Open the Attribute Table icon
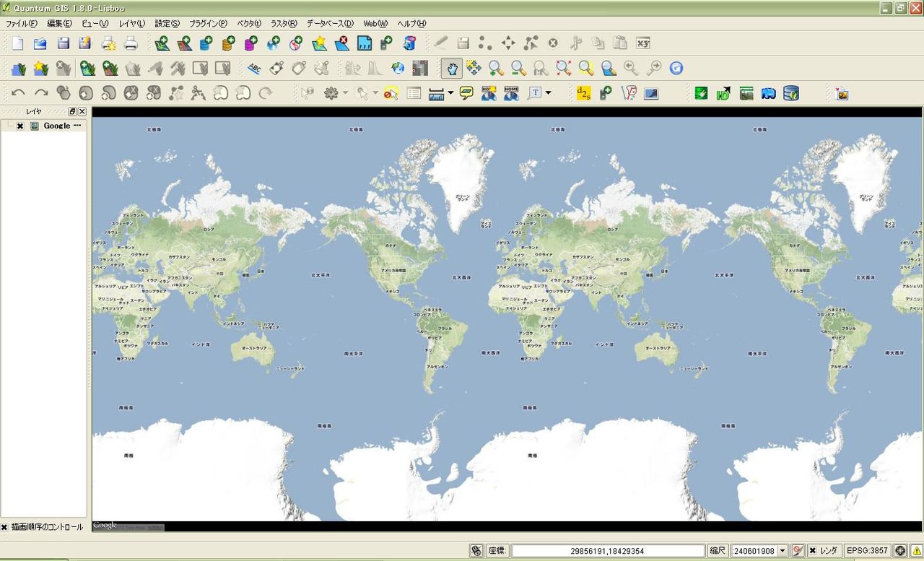The width and height of the screenshot is (924, 561). tap(413, 92)
